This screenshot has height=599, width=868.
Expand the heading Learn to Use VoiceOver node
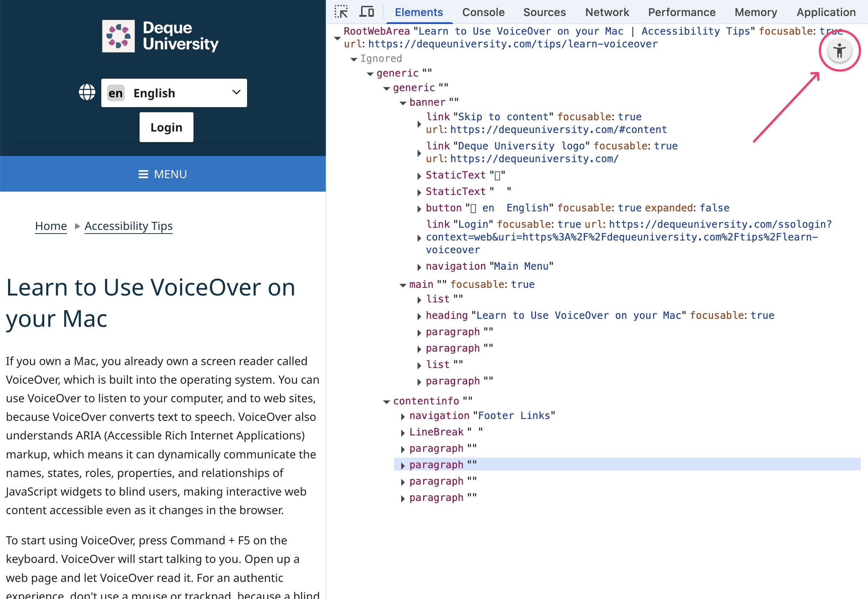[419, 316]
